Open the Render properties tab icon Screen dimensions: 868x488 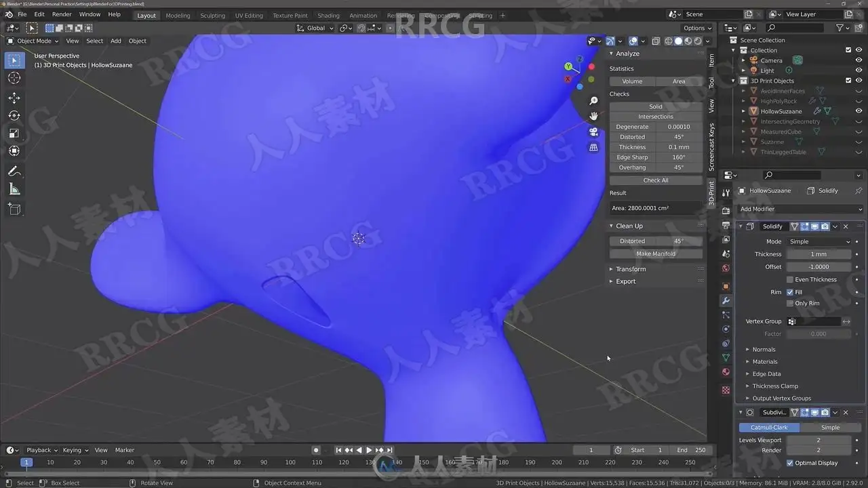(x=726, y=211)
